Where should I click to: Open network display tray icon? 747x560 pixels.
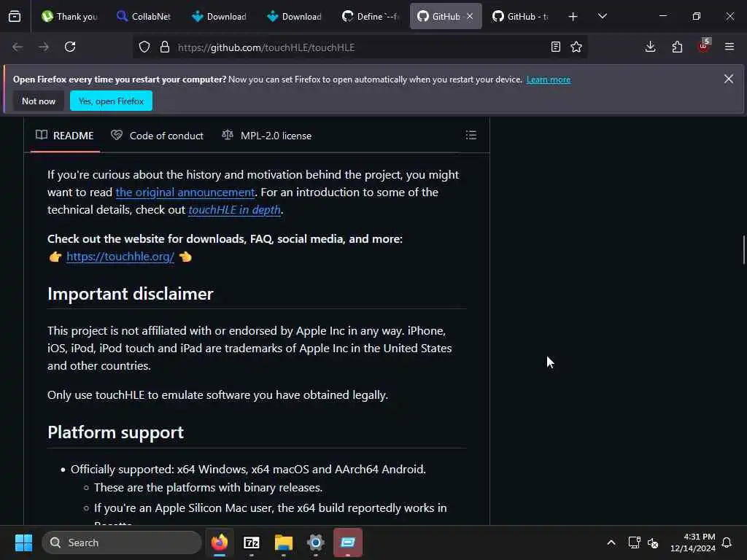(x=634, y=542)
